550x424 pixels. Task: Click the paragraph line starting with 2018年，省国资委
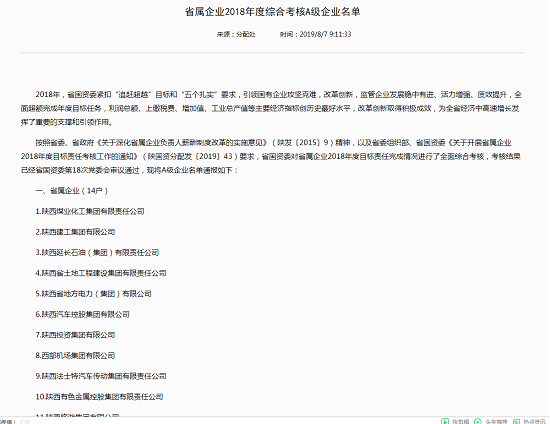tap(278, 95)
